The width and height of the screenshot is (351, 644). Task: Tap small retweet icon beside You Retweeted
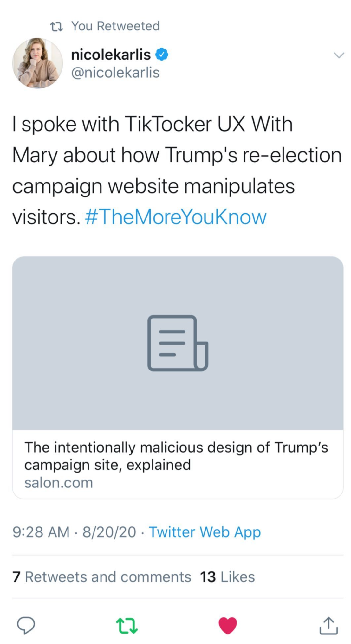tap(57, 26)
